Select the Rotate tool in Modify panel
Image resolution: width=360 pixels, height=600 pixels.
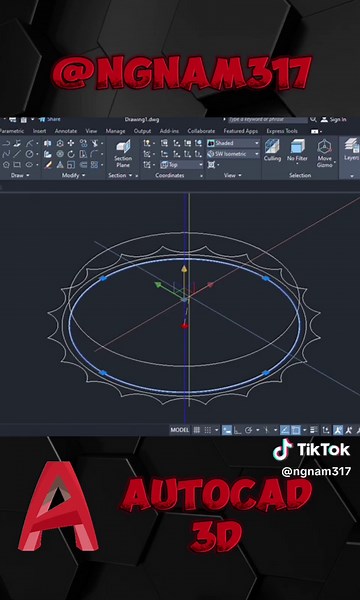click(71, 154)
